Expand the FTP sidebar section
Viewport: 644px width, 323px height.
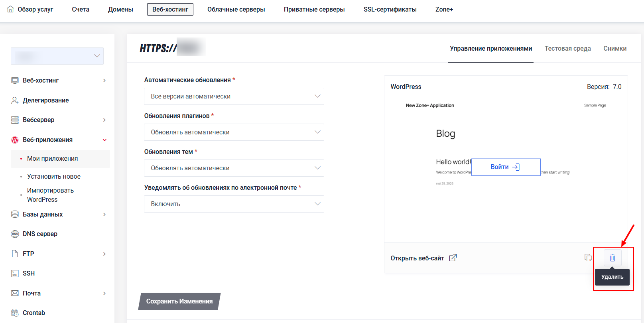[x=59, y=254]
